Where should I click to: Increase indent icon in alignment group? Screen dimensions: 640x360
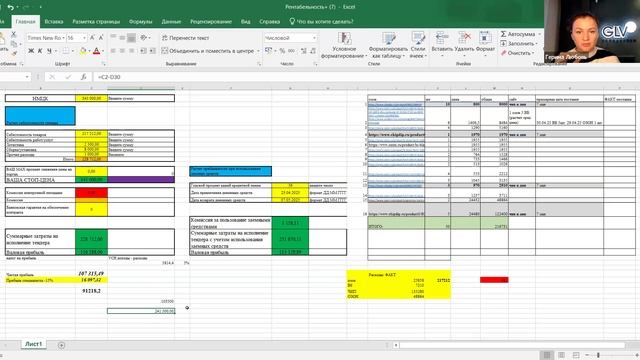pyautogui.click(x=152, y=51)
